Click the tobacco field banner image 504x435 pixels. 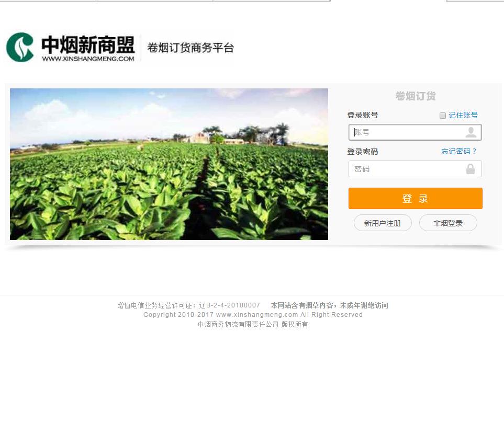[169, 164]
